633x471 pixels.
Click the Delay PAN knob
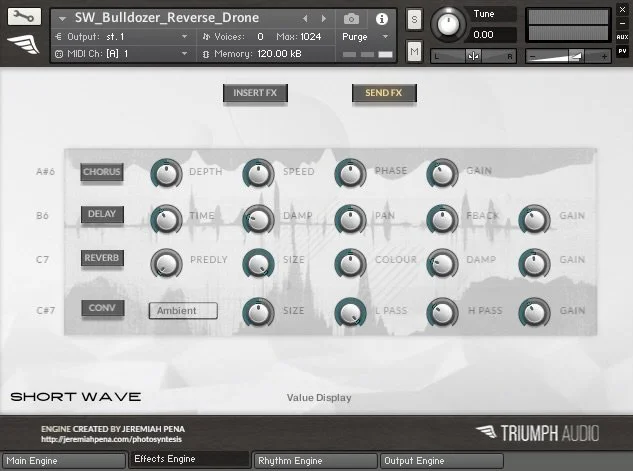350,219
